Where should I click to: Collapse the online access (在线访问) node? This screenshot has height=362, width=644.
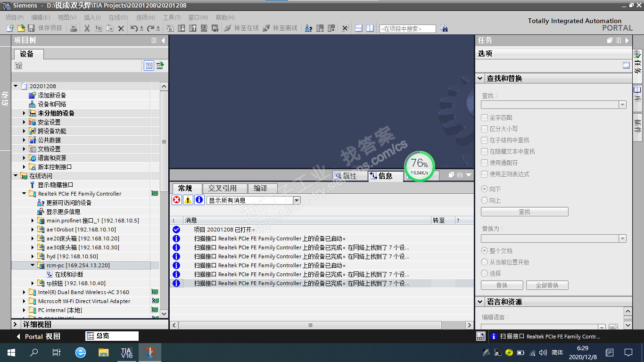pyautogui.click(x=16, y=176)
